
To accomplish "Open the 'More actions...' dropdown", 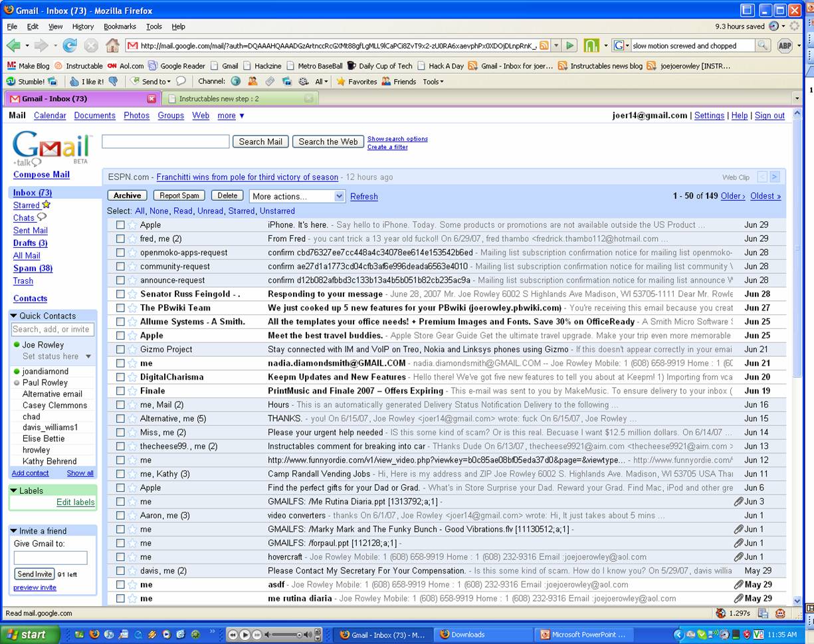I will pyautogui.click(x=297, y=195).
